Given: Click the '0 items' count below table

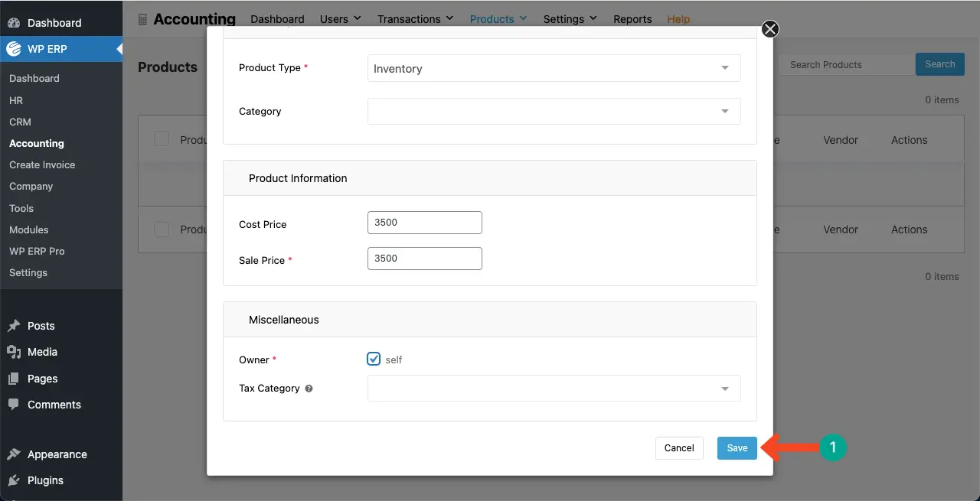Looking at the screenshot, I should 942,276.
